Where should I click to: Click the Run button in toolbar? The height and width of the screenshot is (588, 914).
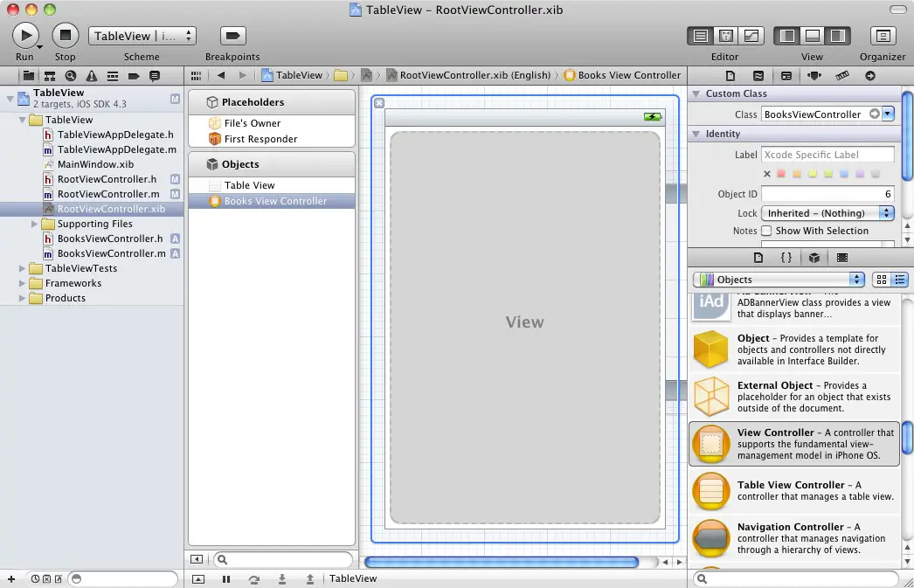[x=24, y=36]
